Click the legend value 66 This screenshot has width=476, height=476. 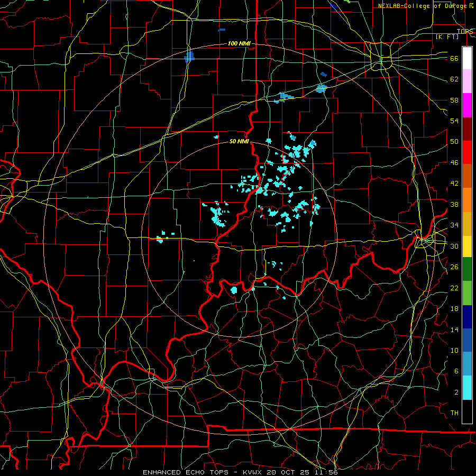coord(454,58)
